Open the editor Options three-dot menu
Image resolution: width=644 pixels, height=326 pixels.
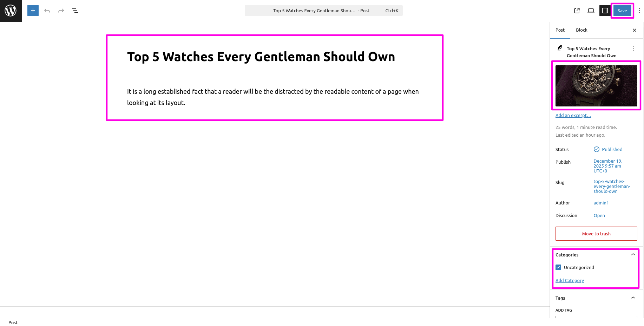(639, 11)
